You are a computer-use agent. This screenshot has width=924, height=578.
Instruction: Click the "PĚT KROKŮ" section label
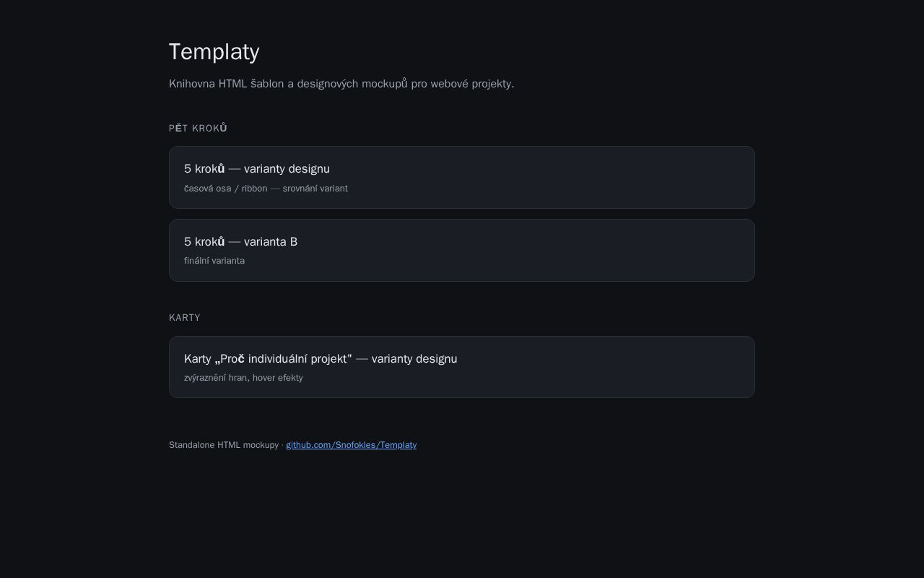pyautogui.click(x=199, y=129)
